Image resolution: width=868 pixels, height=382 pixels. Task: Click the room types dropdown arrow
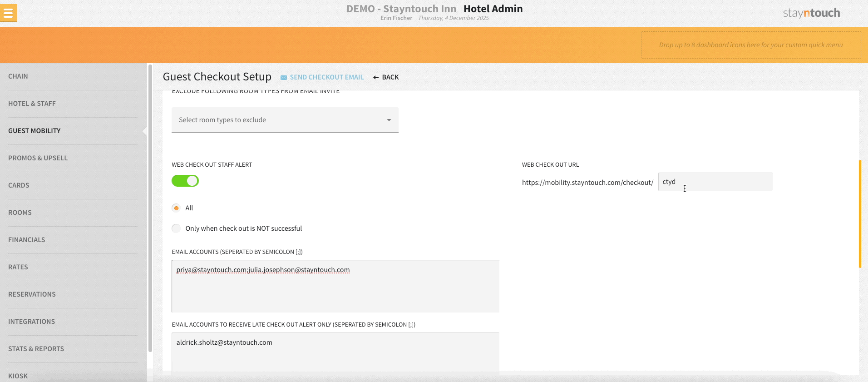point(389,120)
